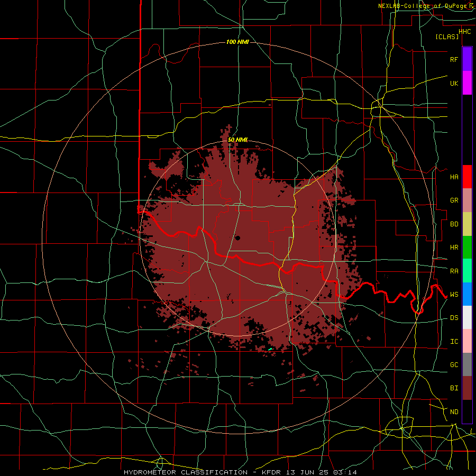Click the black radar site dot
476x476 pixels.
coord(237,237)
